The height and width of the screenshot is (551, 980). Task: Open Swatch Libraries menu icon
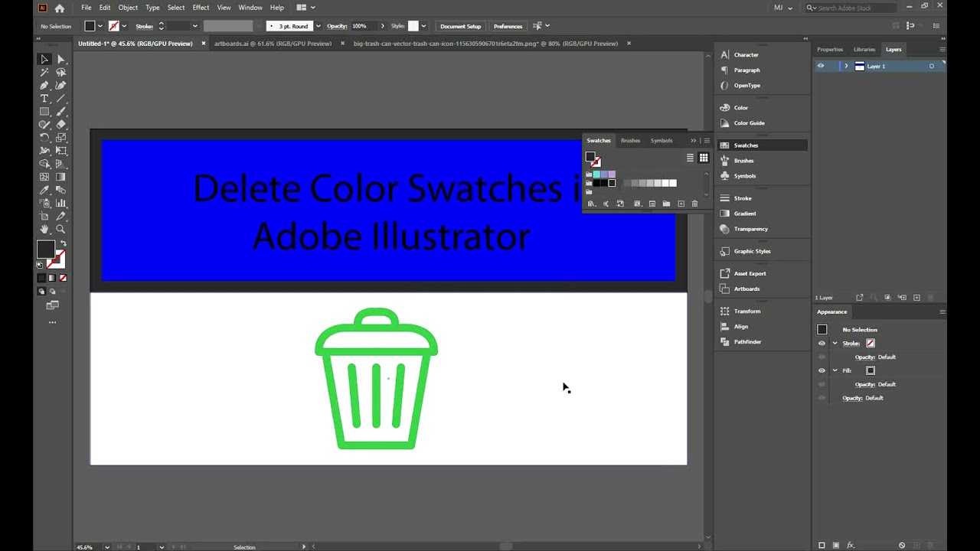tap(592, 204)
